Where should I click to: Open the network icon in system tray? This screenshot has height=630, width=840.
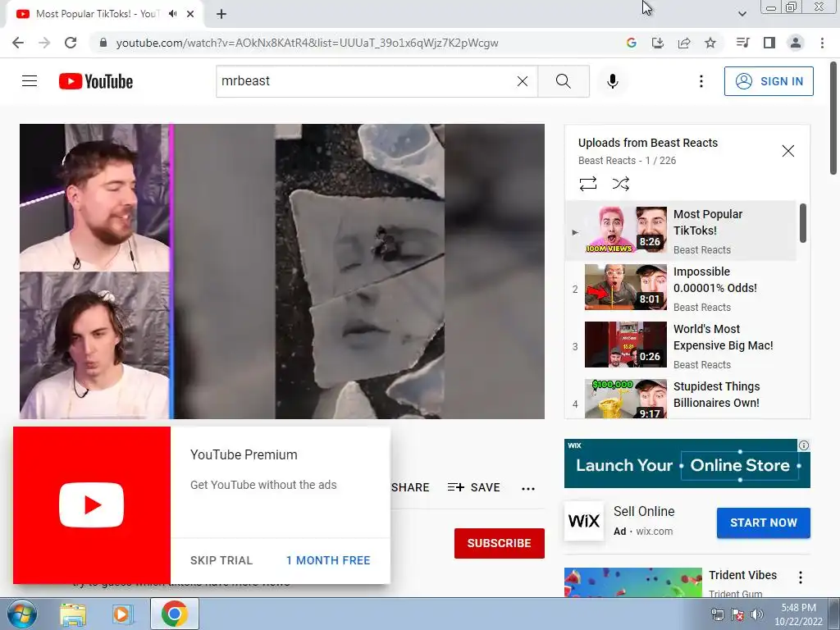pos(717,614)
